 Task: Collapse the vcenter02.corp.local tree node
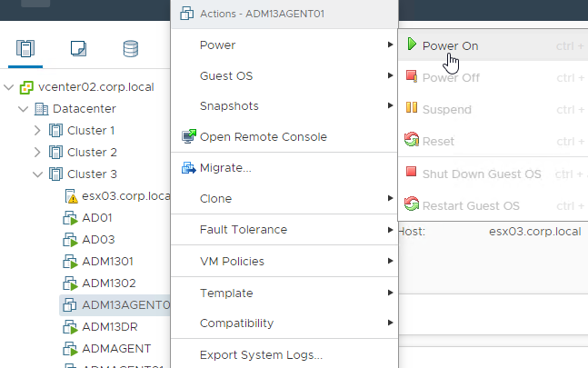click(8, 87)
